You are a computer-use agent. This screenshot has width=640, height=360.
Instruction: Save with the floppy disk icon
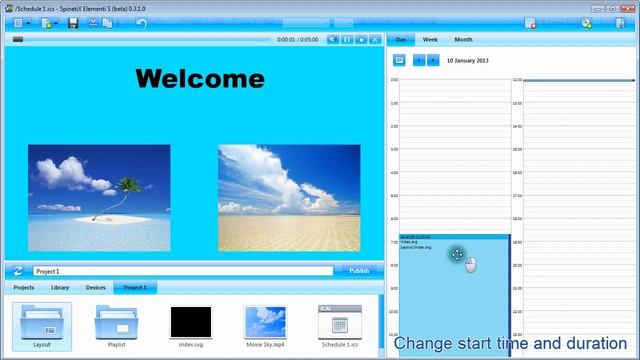(x=73, y=23)
